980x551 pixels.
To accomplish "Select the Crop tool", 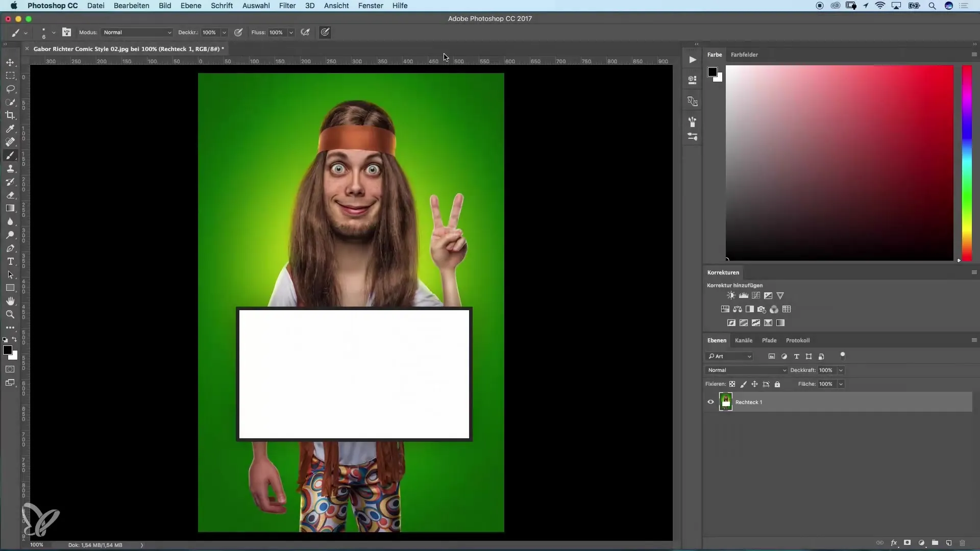I will pos(10,115).
